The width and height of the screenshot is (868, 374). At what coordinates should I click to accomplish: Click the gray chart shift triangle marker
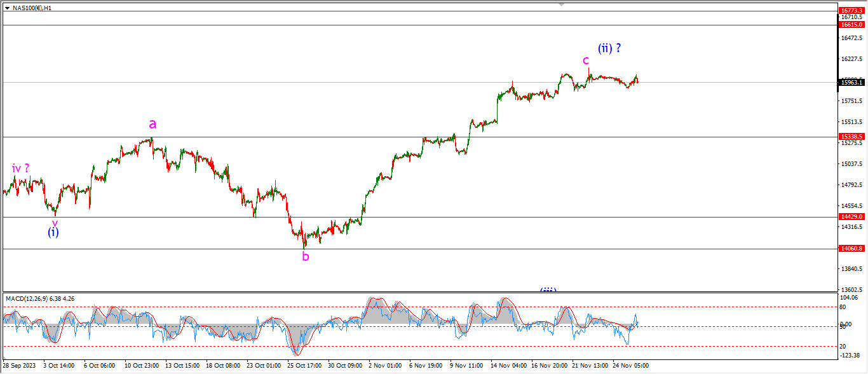pyautogui.click(x=560, y=4)
